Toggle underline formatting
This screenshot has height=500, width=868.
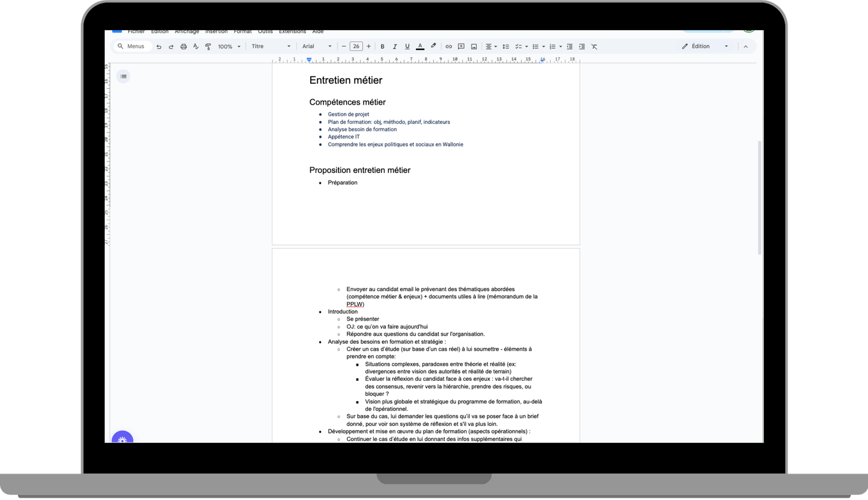[407, 47]
